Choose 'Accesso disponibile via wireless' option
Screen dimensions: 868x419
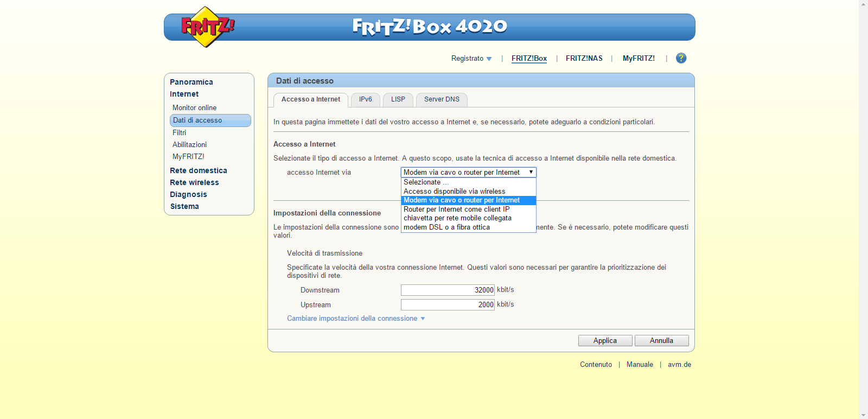pyautogui.click(x=454, y=191)
